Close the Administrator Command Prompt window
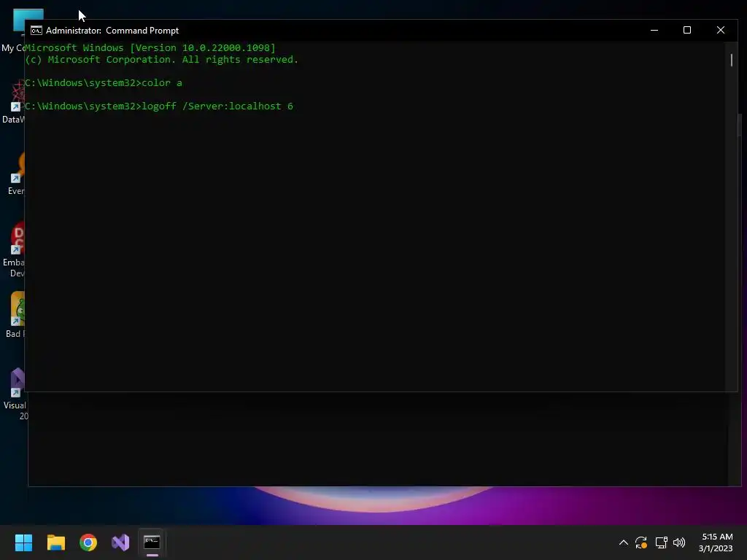Screen dimensions: 747x560 [x=720, y=30]
